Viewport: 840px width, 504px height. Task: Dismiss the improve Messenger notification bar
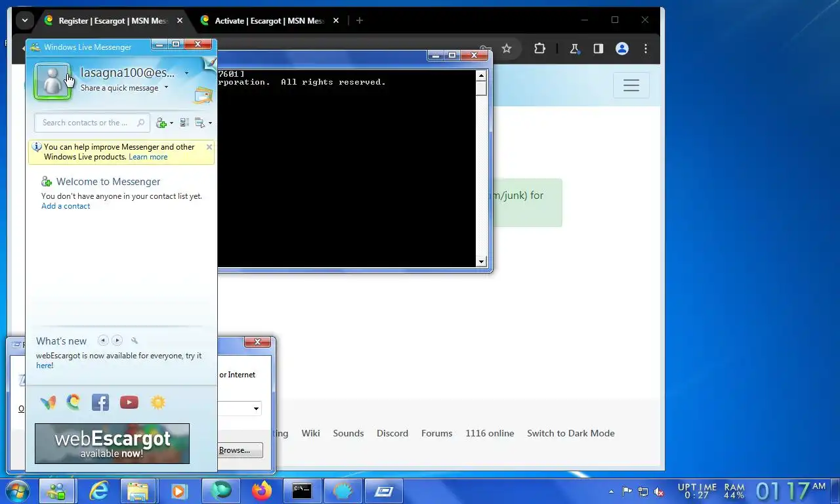point(209,147)
